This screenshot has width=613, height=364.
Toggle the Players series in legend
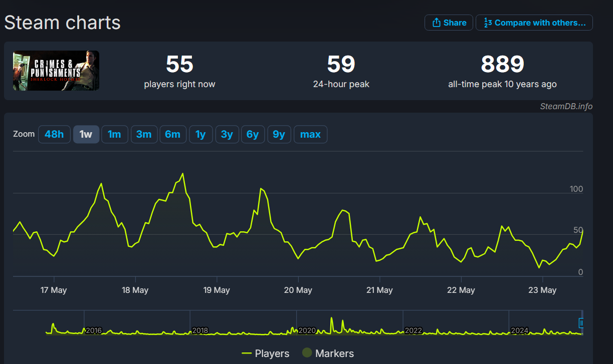coord(266,353)
